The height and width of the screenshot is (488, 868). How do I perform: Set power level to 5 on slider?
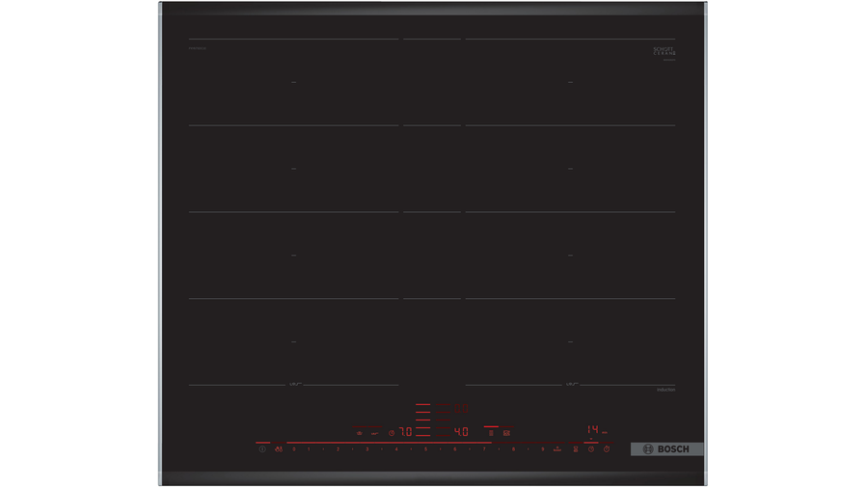coord(425,449)
